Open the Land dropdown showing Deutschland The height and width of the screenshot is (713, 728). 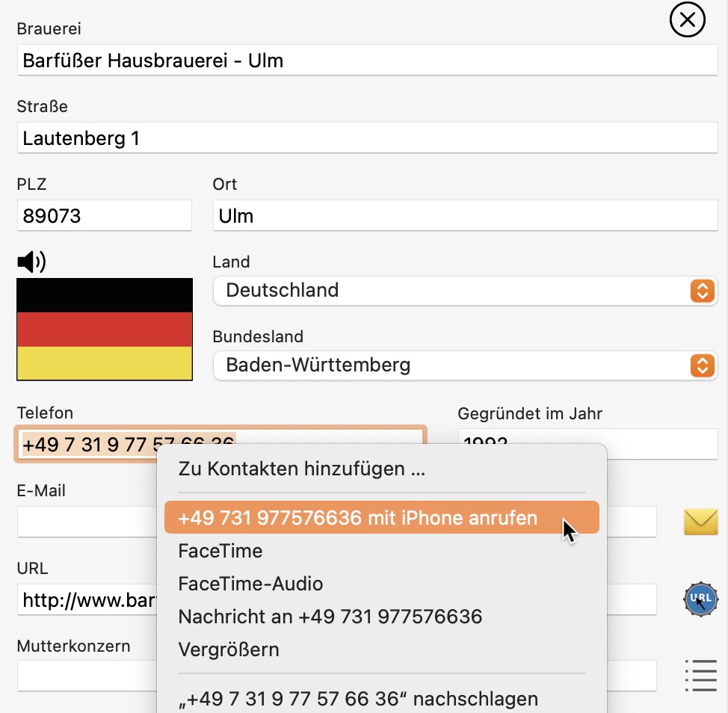point(465,291)
